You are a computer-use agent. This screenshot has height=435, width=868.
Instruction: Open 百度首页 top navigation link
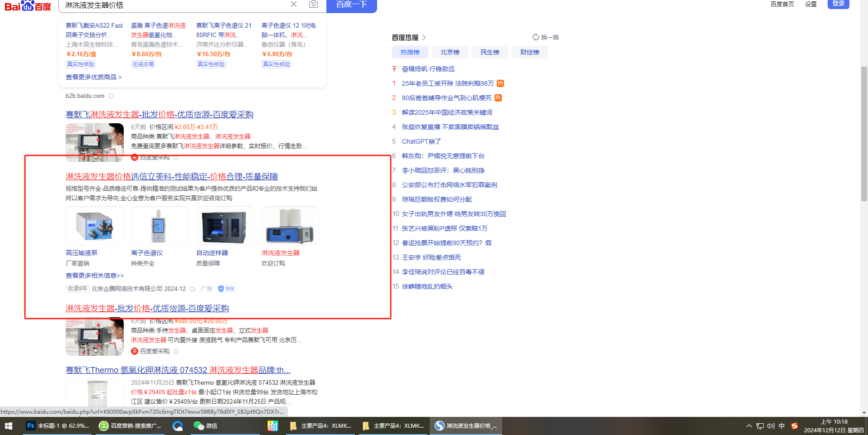click(x=782, y=4)
